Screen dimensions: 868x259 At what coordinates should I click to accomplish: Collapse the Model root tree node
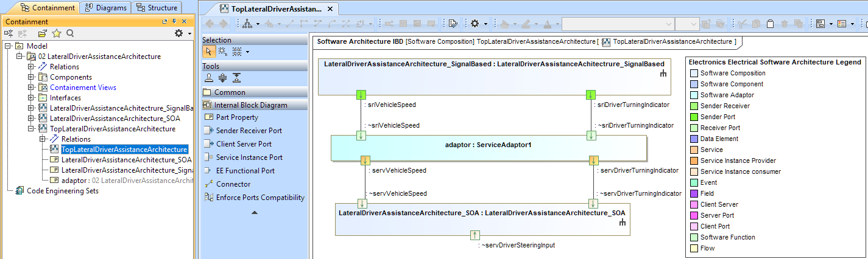(8, 46)
